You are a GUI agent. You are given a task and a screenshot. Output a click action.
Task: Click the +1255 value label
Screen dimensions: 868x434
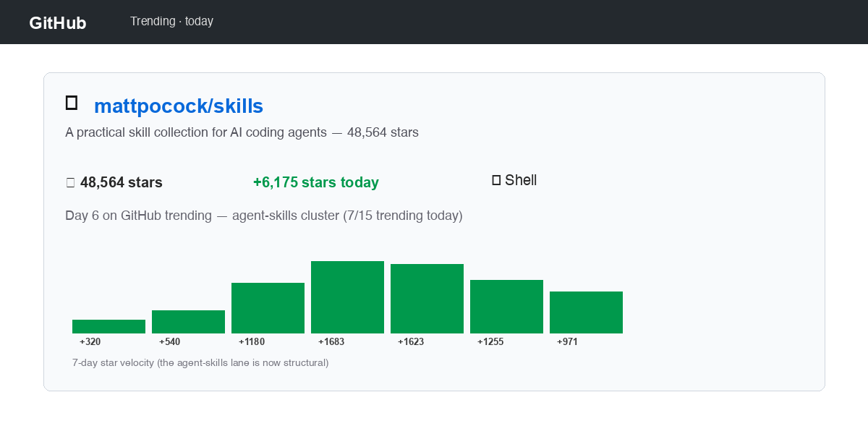(490, 342)
